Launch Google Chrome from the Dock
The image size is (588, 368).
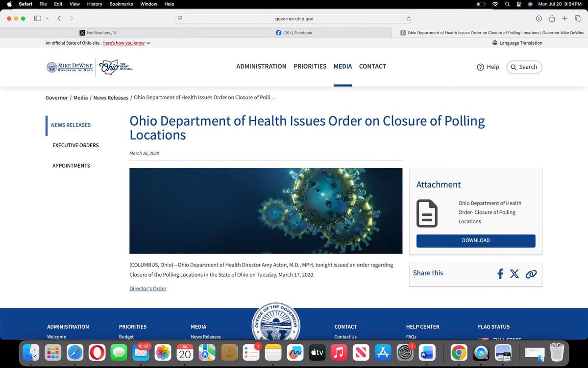coord(459,352)
